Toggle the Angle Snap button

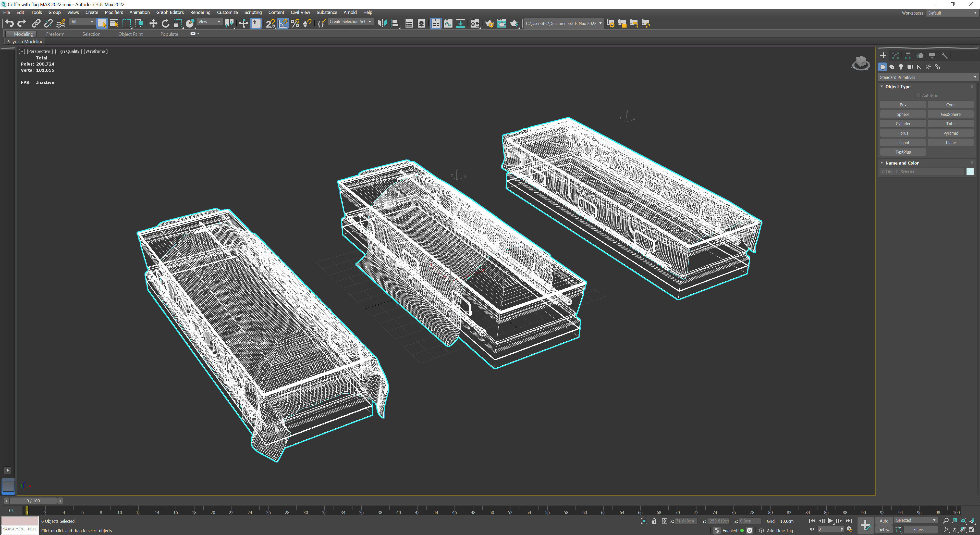(x=283, y=23)
